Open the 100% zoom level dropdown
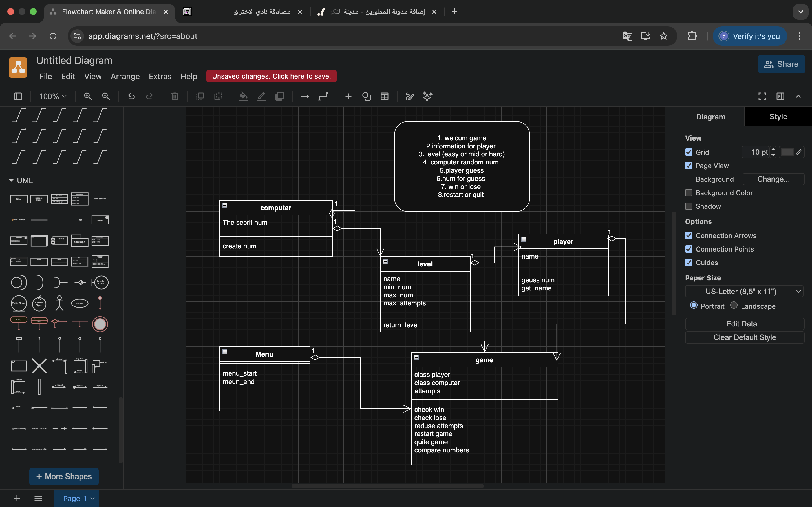The image size is (812, 507). 53,97
